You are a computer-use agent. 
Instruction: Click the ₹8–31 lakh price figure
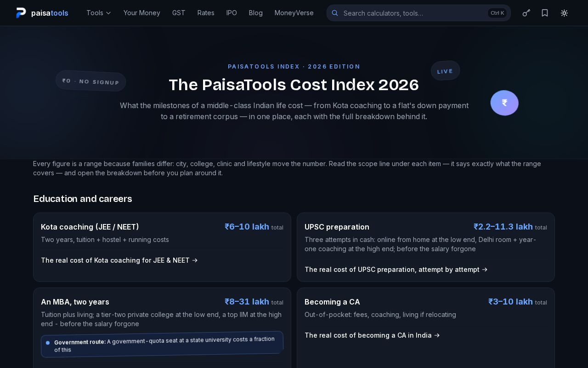247,302
